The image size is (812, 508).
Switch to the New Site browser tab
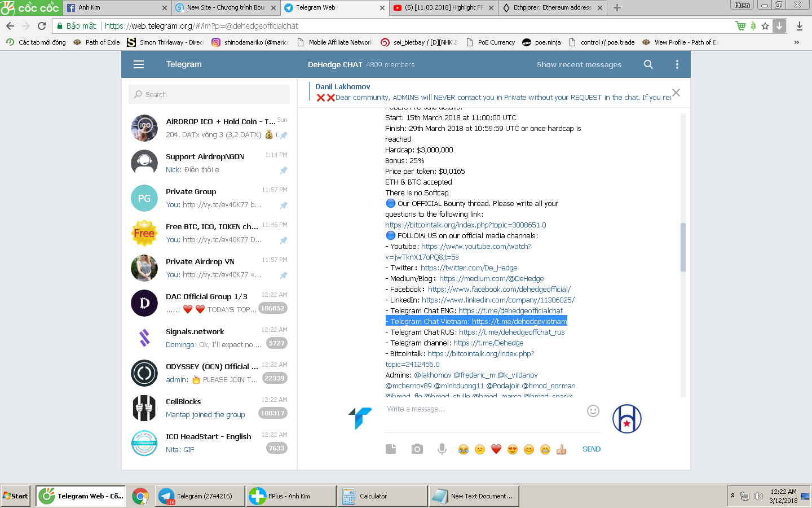coord(226,8)
